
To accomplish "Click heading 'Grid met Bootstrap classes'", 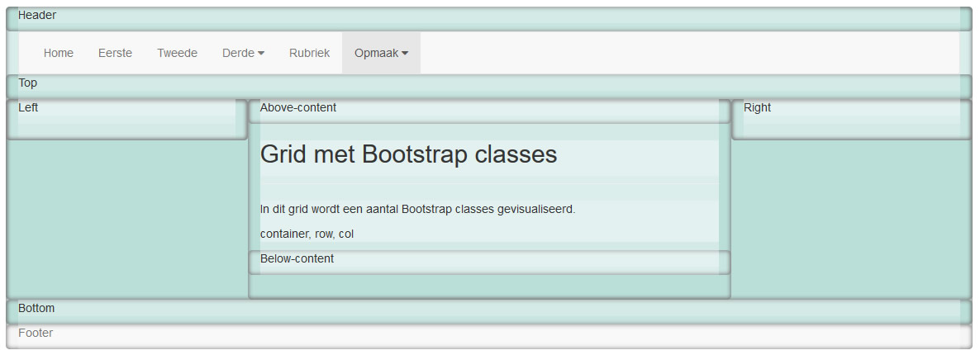I will coord(408,154).
